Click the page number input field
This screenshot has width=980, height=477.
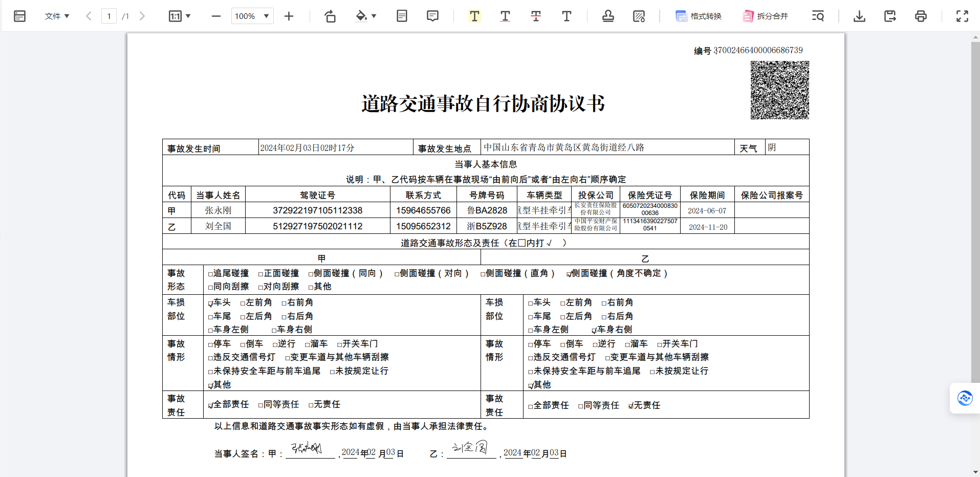tap(109, 16)
